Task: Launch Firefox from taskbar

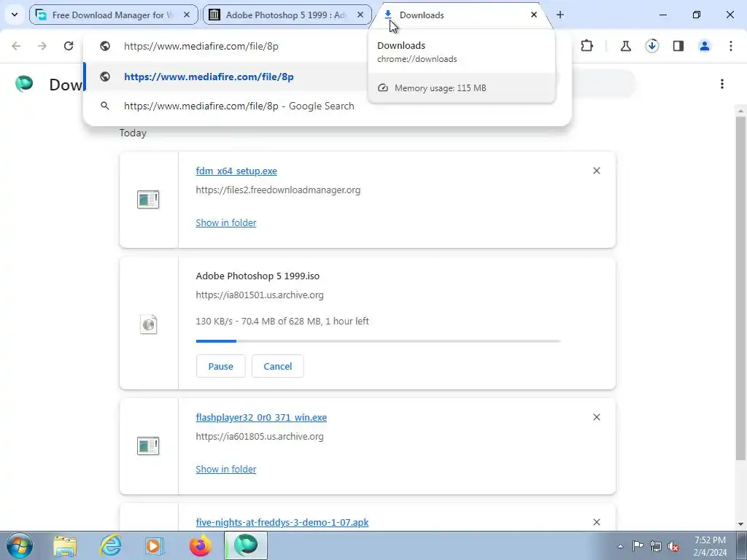Action: pos(200,545)
